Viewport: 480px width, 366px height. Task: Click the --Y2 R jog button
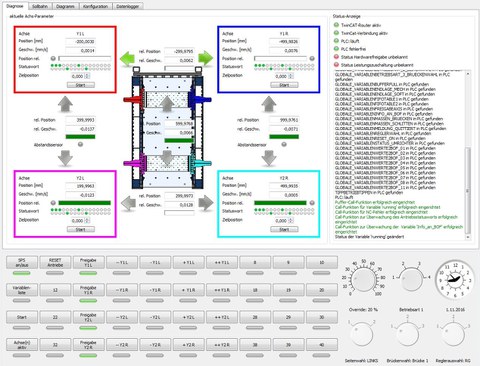click(122, 345)
